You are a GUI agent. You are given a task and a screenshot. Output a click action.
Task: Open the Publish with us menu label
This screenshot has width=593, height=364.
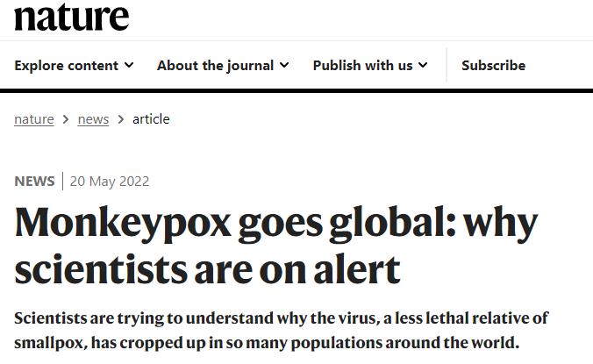point(362,65)
